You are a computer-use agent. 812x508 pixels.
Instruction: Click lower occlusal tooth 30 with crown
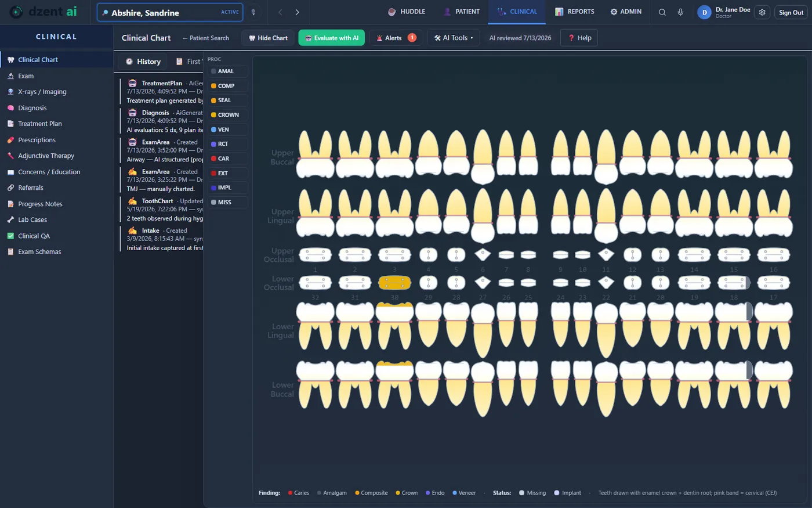(x=394, y=283)
